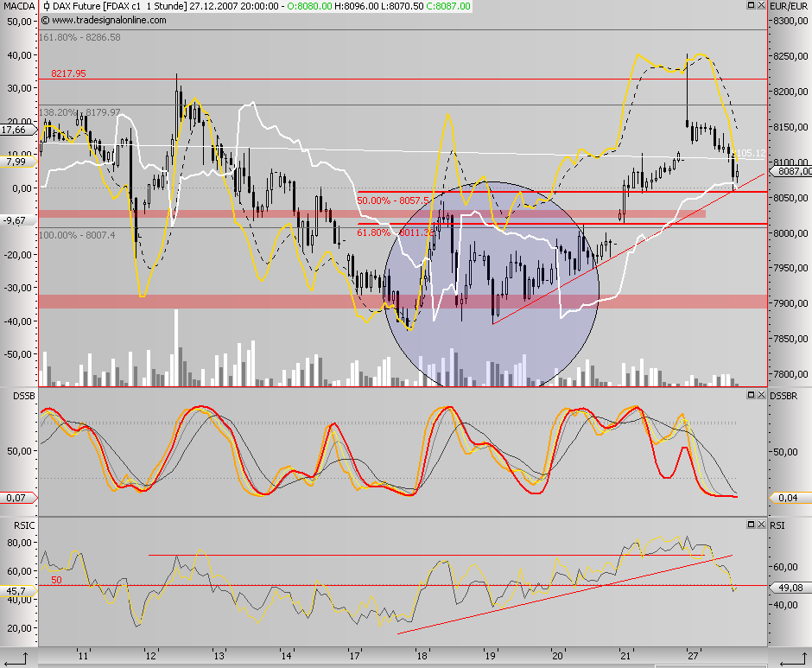Click the DSSB pane label

[x=24, y=396]
